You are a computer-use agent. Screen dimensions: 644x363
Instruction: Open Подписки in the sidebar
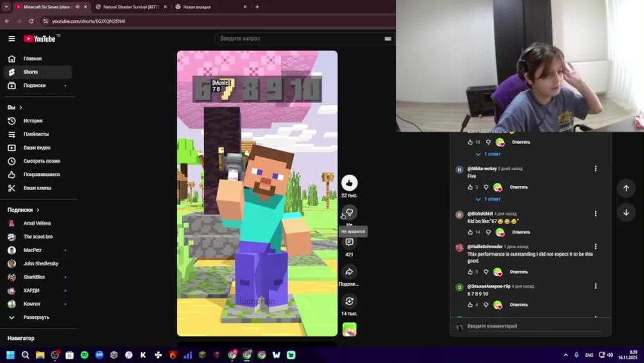38,86
